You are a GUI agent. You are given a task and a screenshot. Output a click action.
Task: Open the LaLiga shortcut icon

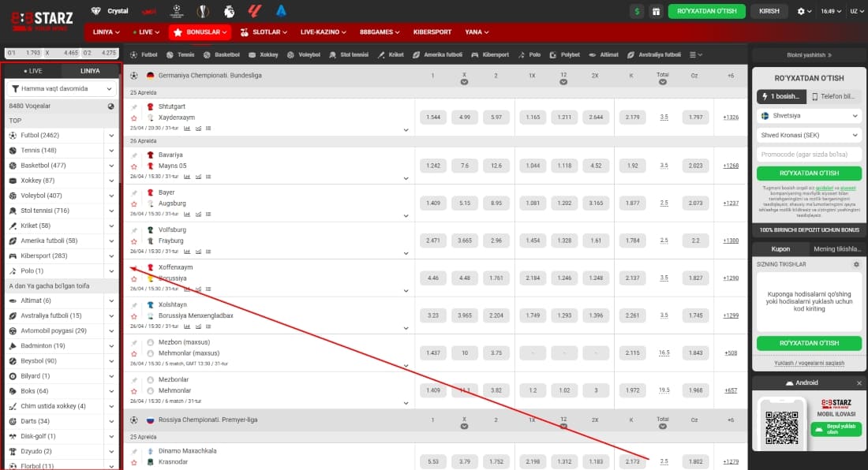[x=255, y=11]
